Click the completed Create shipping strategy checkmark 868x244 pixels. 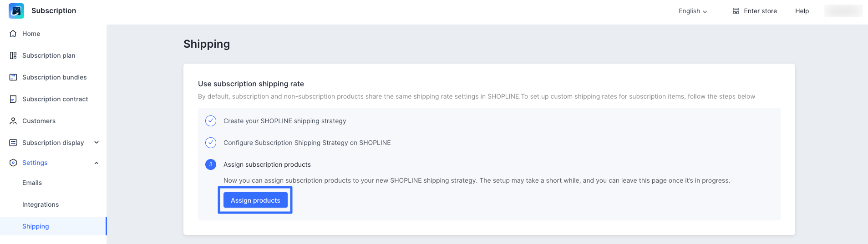coord(211,121)
